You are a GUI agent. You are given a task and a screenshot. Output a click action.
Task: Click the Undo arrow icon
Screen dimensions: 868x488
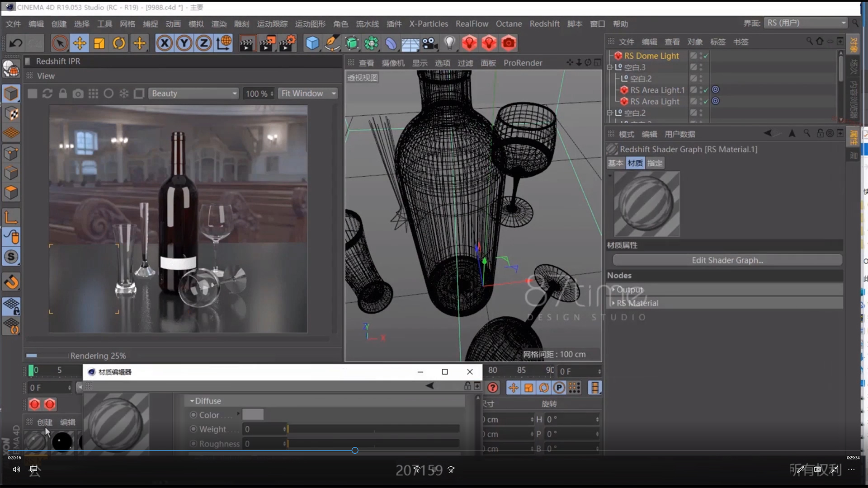(16, 43)
